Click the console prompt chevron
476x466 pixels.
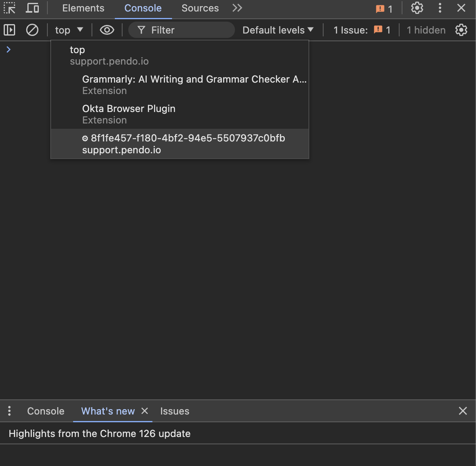pos(9,49)
